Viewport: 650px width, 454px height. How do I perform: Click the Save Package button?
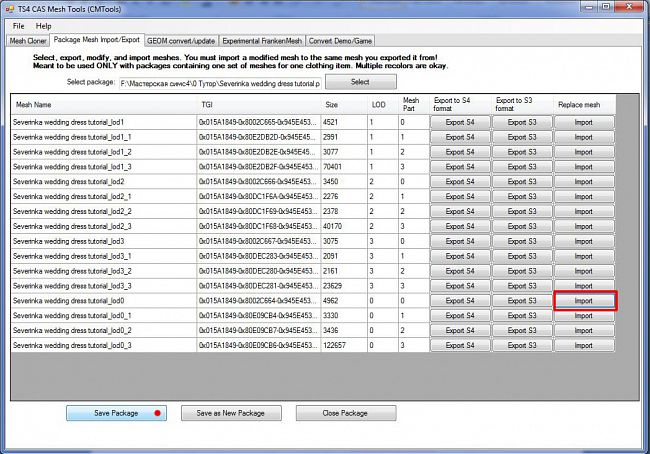click(116, 413)
